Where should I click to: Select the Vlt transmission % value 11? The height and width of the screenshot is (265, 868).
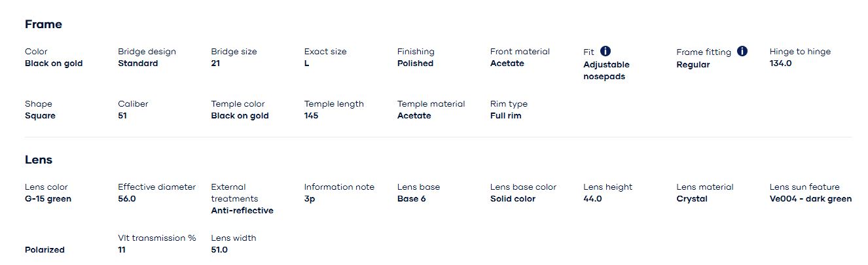122,250
